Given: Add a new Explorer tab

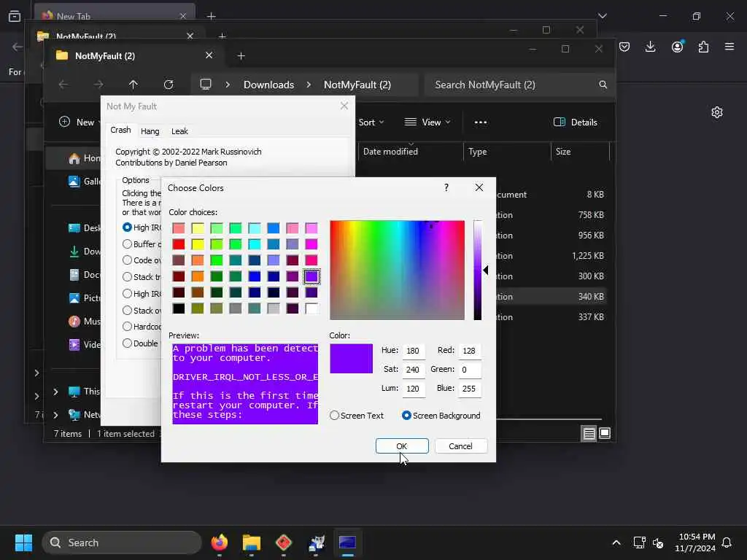Looking at the screenshot, I should (x=241, y=56).
